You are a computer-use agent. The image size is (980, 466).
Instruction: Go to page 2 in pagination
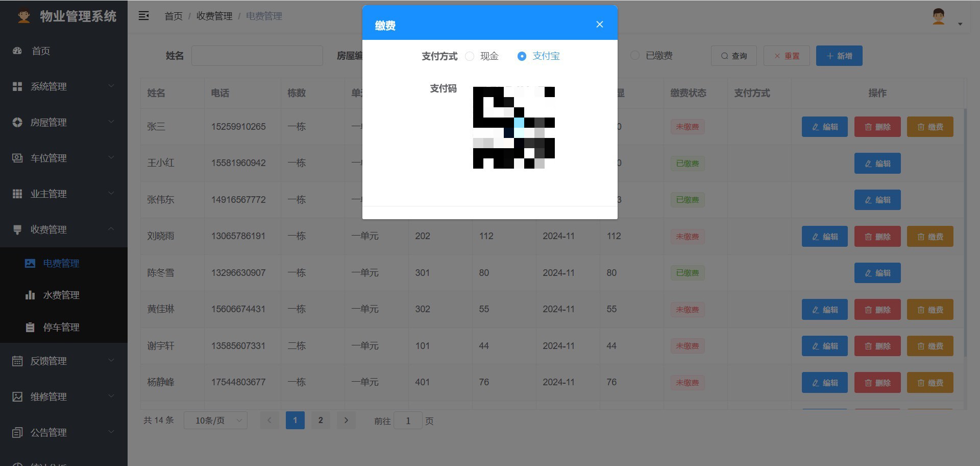(x=321, y=420)
